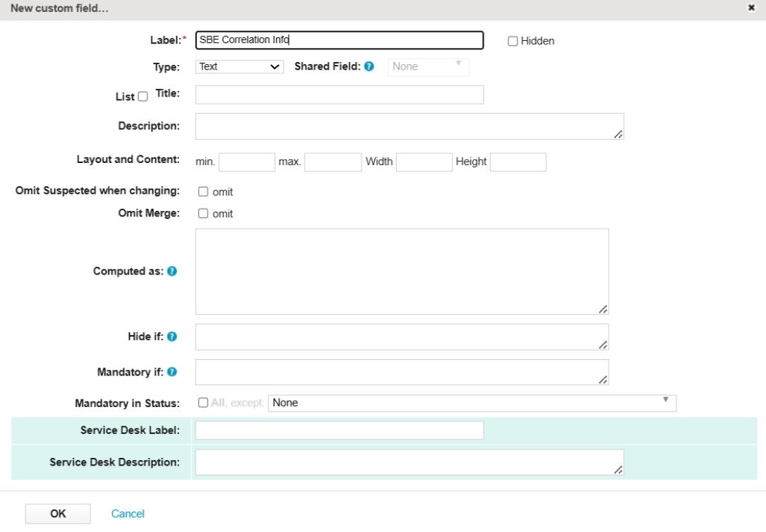Focus the Title input field
766x532 pixels.
tap(339, 95)
